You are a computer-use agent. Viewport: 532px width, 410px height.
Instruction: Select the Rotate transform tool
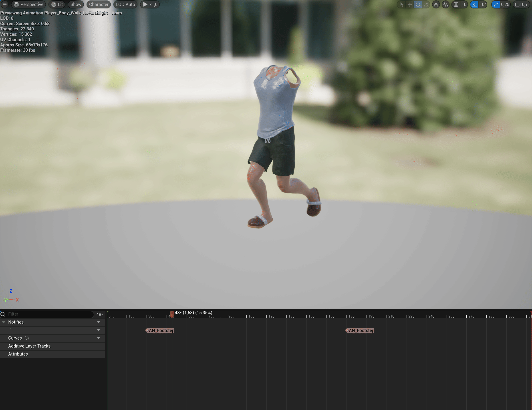418,4
